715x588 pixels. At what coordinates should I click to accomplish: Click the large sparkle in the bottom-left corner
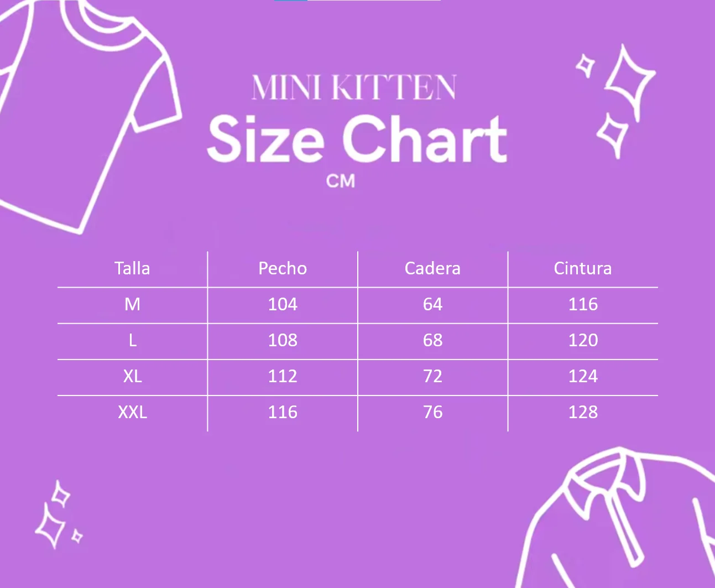[x=50, y=527]
